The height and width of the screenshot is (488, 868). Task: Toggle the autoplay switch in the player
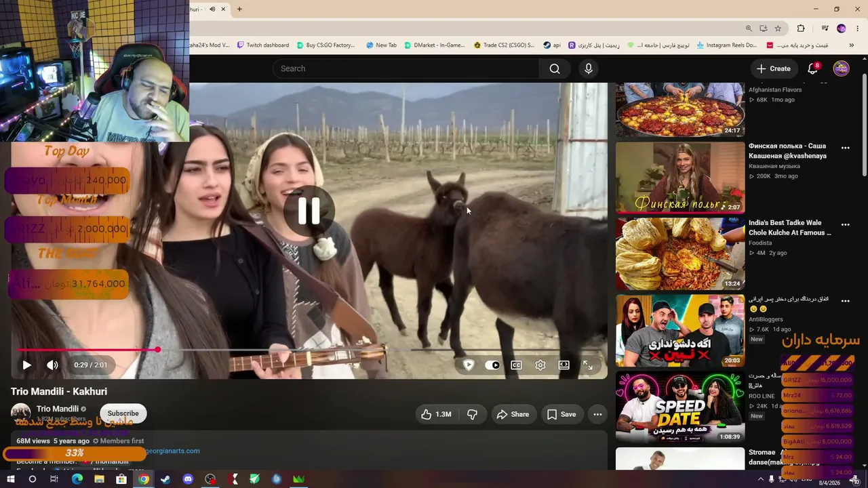[x=493, y=365]
